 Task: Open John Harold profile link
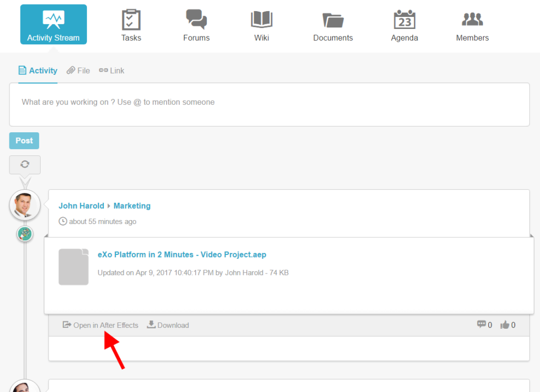click(81, 206)
